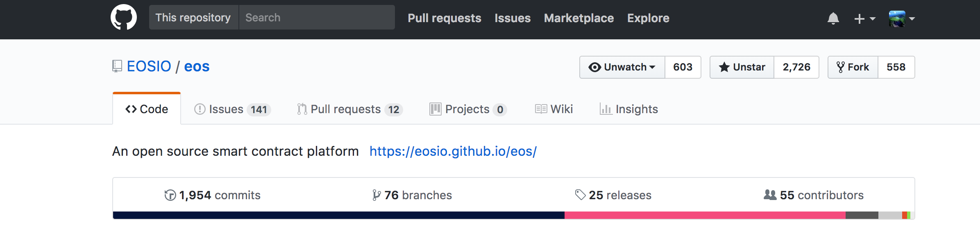View the 558 forks count
Viewport: 980px width, 232px height.
(896, 67)
